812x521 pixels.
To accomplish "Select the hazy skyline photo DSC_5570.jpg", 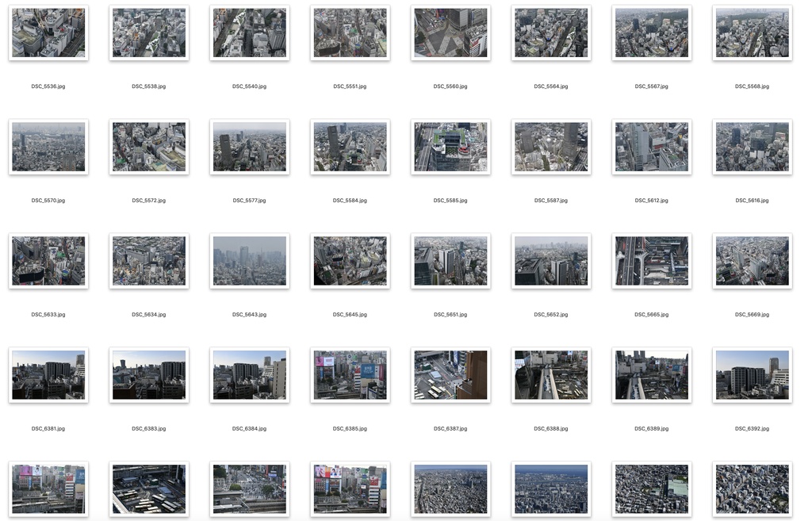I will pyautogui.click(x=48, y=147).
